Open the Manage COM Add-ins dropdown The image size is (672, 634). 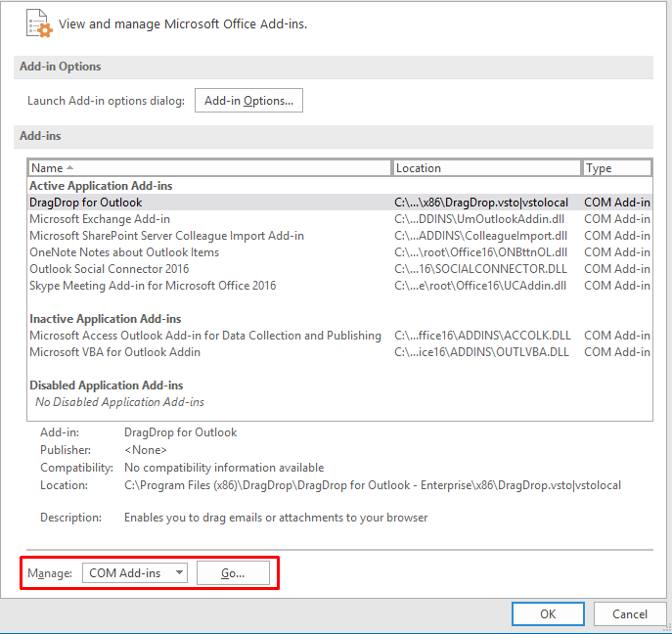(135, 572)
